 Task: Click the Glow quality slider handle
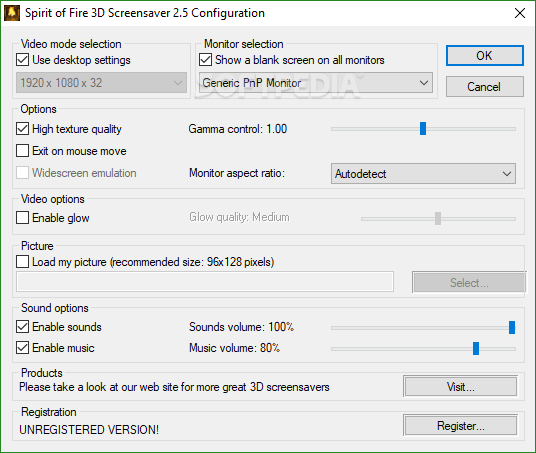tap(438, 218)
